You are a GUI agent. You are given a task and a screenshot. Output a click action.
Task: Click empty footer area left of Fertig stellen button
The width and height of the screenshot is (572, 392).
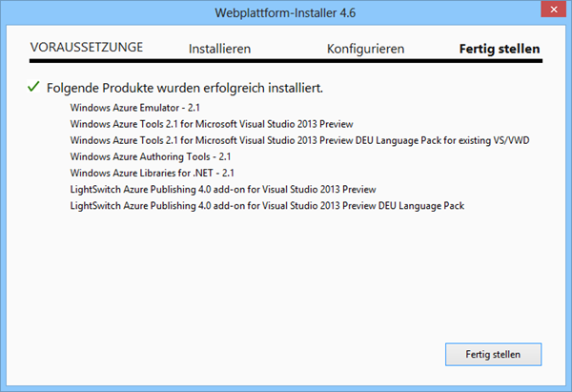(238, 354)
